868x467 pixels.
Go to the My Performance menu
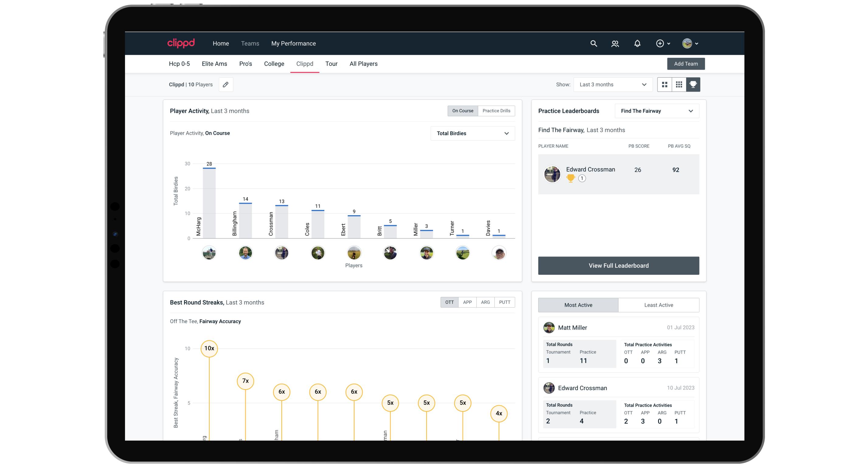(293, 44)
